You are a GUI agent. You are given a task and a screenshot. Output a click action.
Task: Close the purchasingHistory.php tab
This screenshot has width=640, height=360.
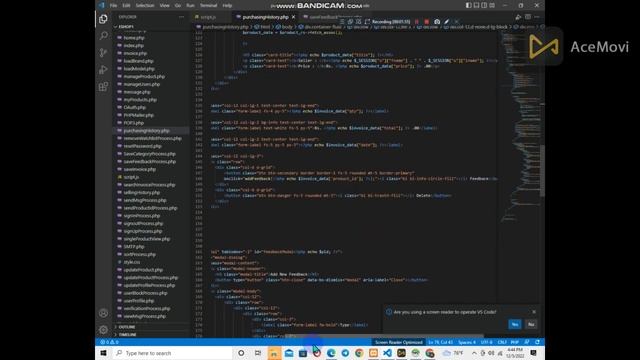point(293,17)
